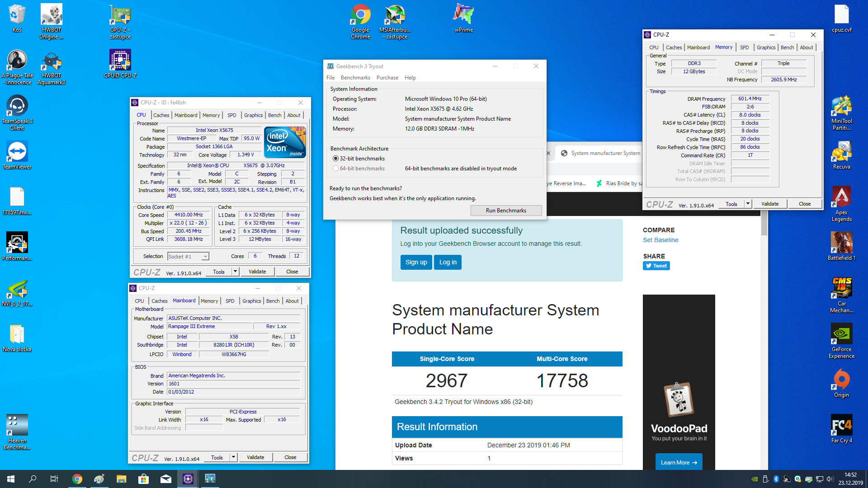Open 178597.hw file on desktop

point(17,201)
